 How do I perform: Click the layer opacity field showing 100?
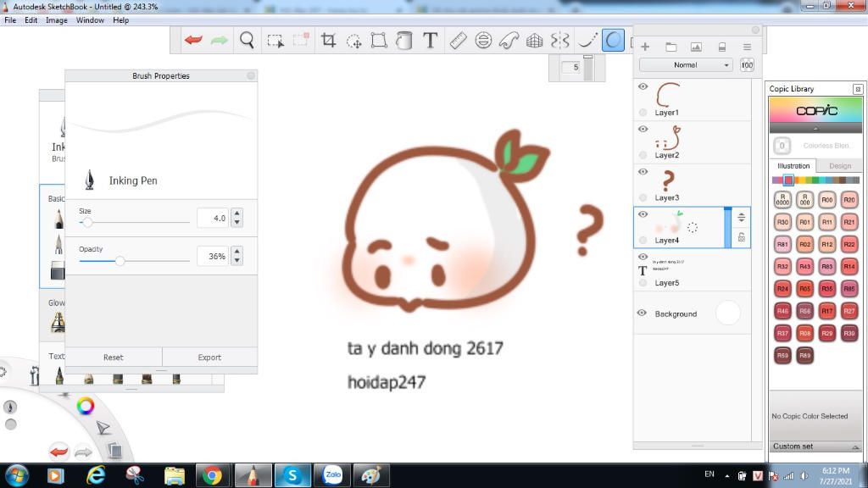coord(747,65)
